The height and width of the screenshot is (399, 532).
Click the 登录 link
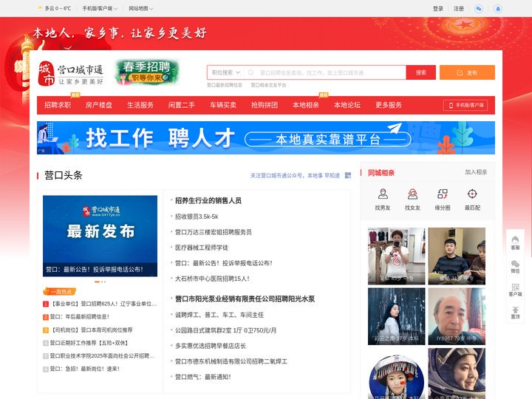[438, 8]
